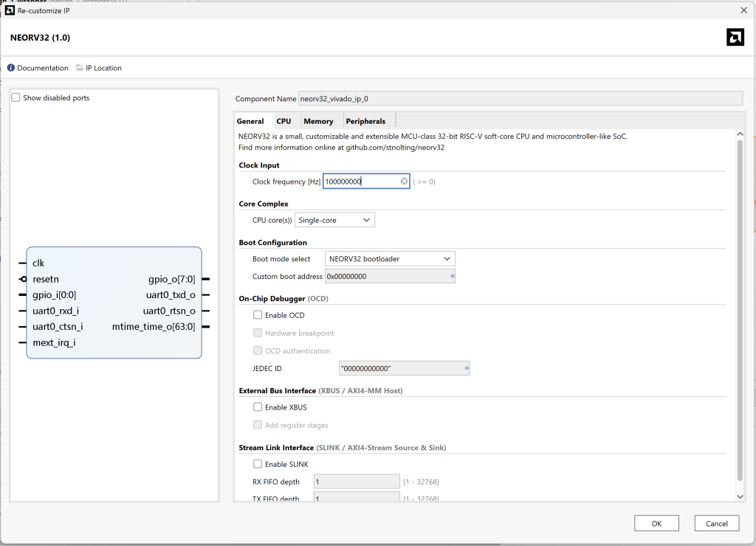
Task: Close the Re-customize IP dialog
Action: click(744, 10)
